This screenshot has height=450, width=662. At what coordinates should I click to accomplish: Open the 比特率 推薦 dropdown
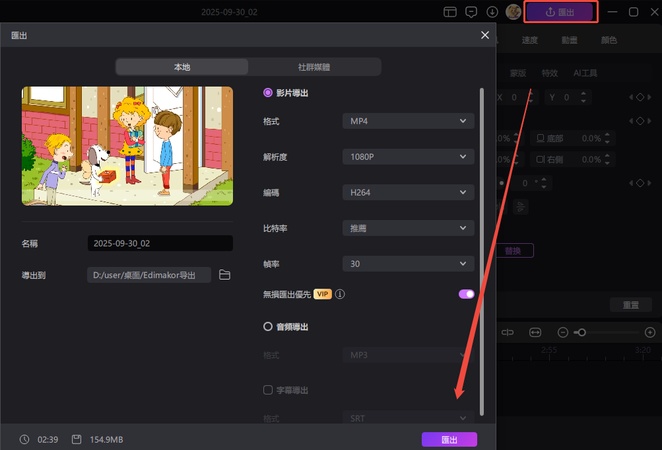408,228
